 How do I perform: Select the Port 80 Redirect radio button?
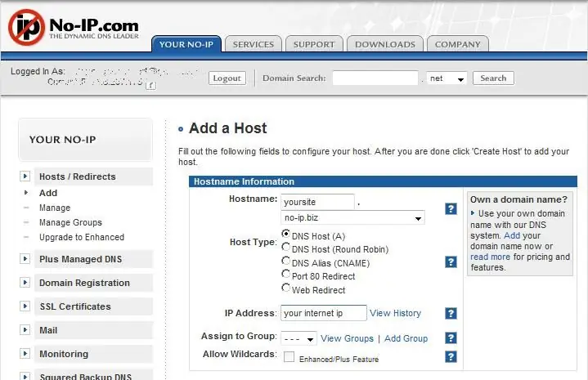pyautogui.click(x=285, y=274)
